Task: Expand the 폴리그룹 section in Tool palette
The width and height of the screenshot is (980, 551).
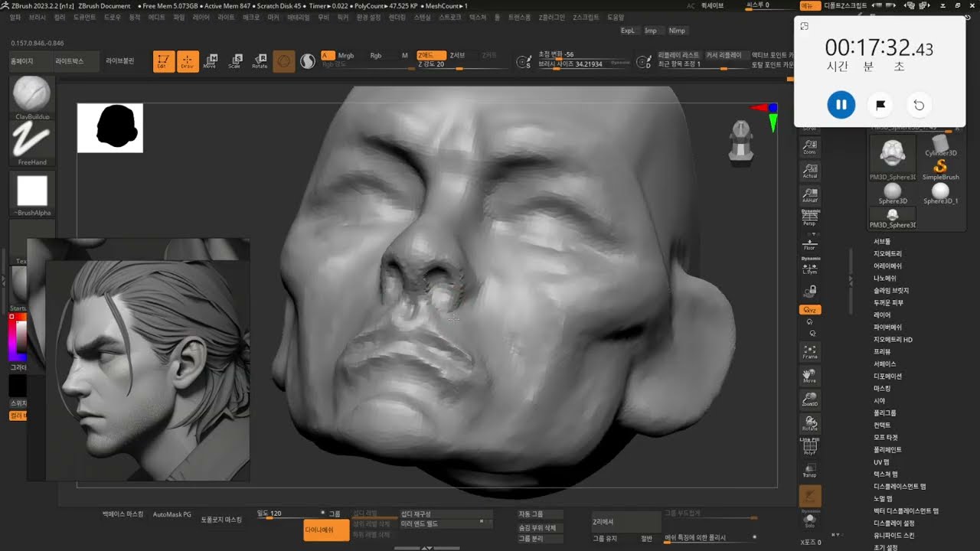Action: 885,412
